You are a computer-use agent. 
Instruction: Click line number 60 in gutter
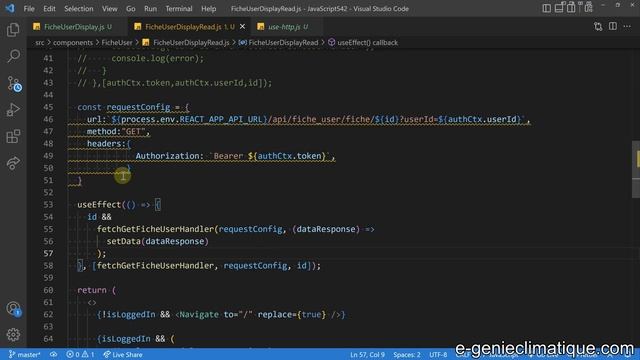(48, 290)
